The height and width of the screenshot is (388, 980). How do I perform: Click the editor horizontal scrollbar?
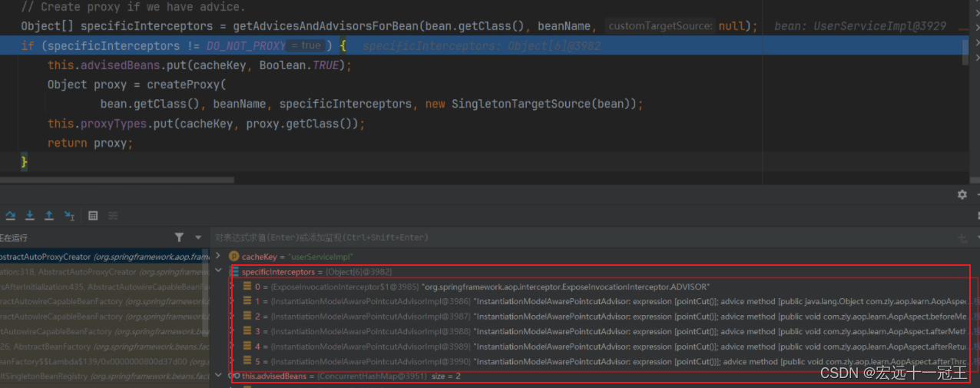tap(117, 181)
